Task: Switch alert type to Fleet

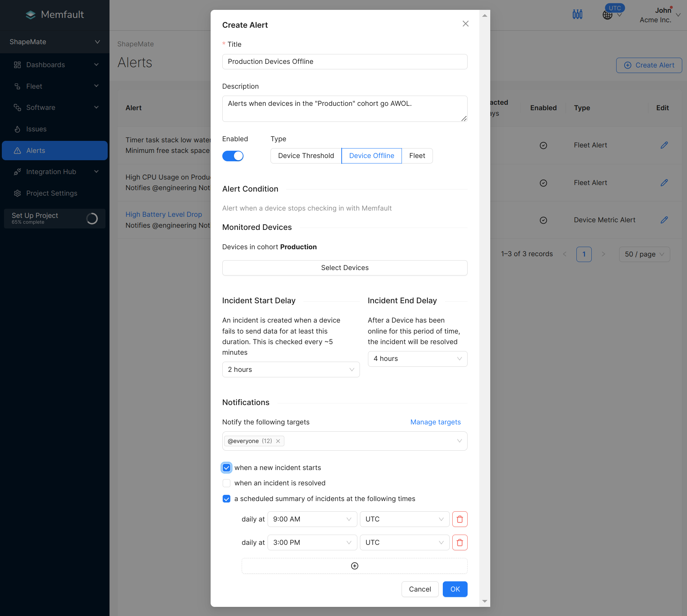Action: coord(417,156)
